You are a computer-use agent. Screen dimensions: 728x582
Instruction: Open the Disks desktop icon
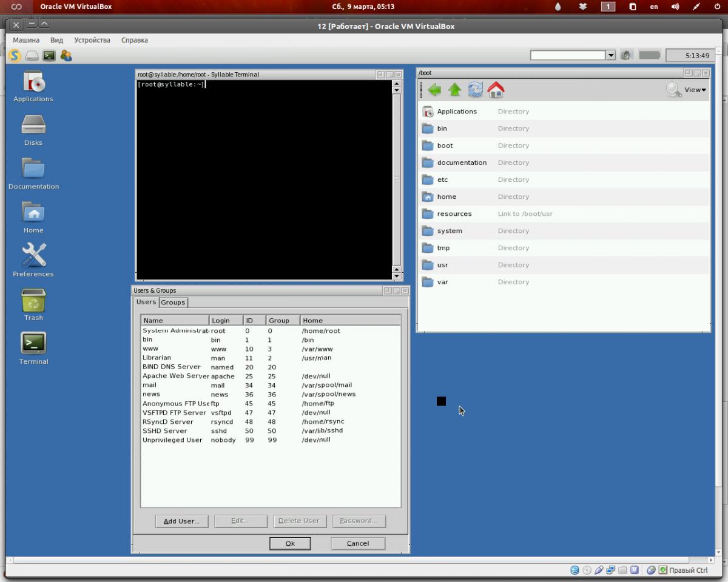coord(33,129)
